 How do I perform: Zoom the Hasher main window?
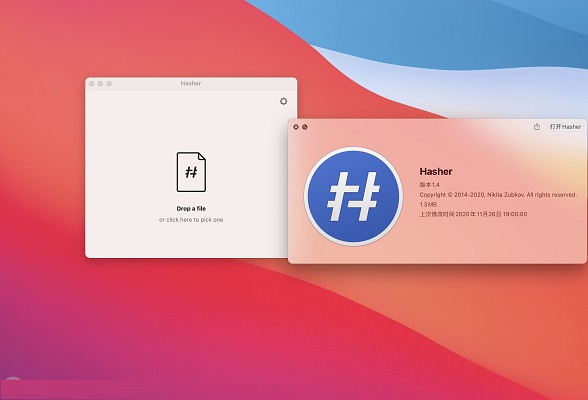109,84
